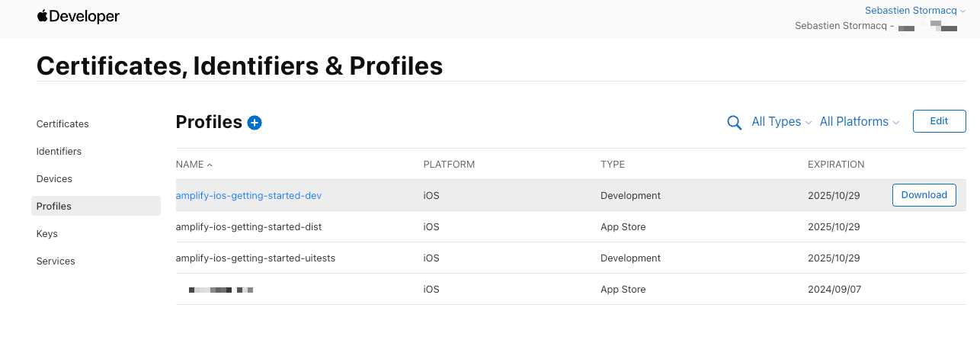980x343 pixels.
Task: Select Profiles in the sidebar
Action: pos(54,207)
